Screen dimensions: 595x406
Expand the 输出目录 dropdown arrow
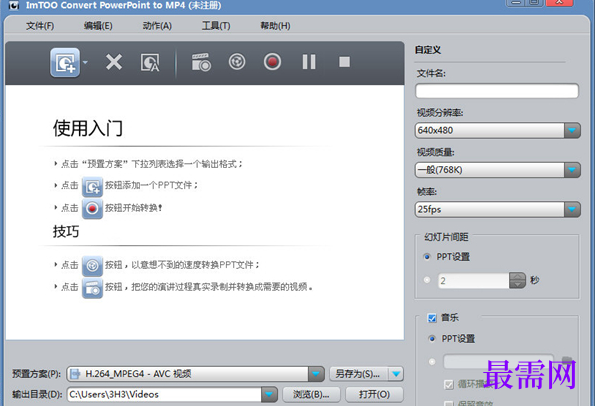[269, 394]
